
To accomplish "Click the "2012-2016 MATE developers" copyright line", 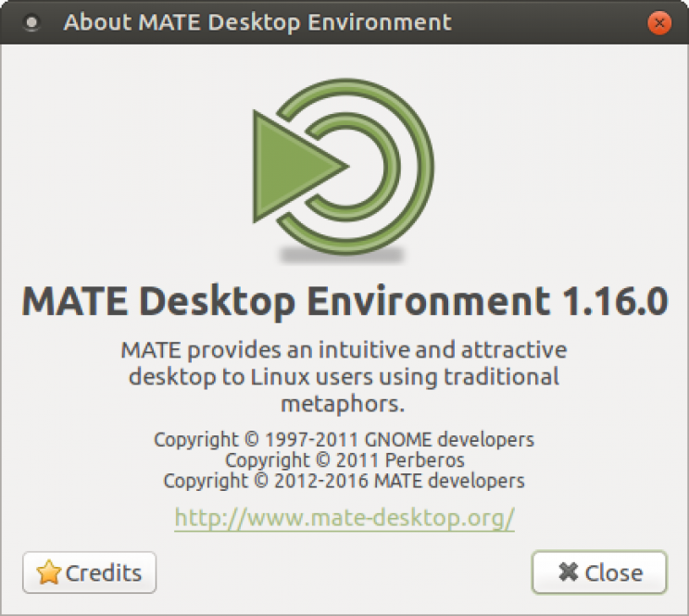I will point(344,481).
